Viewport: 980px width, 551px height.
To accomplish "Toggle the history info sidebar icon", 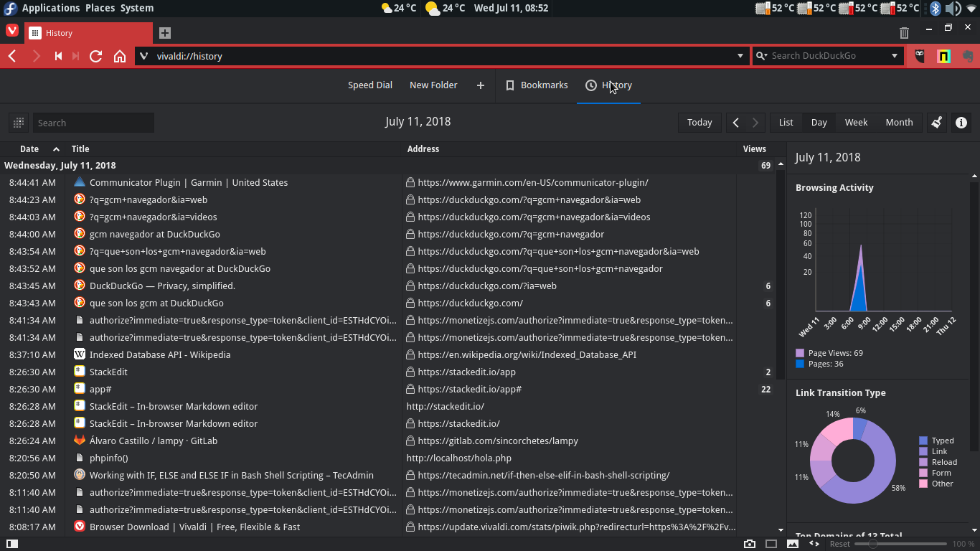I will (961, 123).
